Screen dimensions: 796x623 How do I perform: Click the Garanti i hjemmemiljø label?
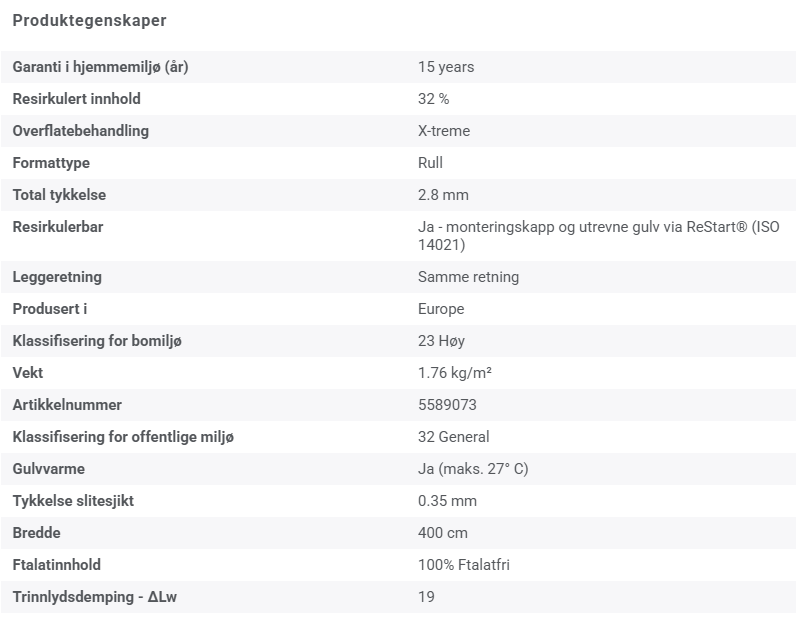click(101, 67)
